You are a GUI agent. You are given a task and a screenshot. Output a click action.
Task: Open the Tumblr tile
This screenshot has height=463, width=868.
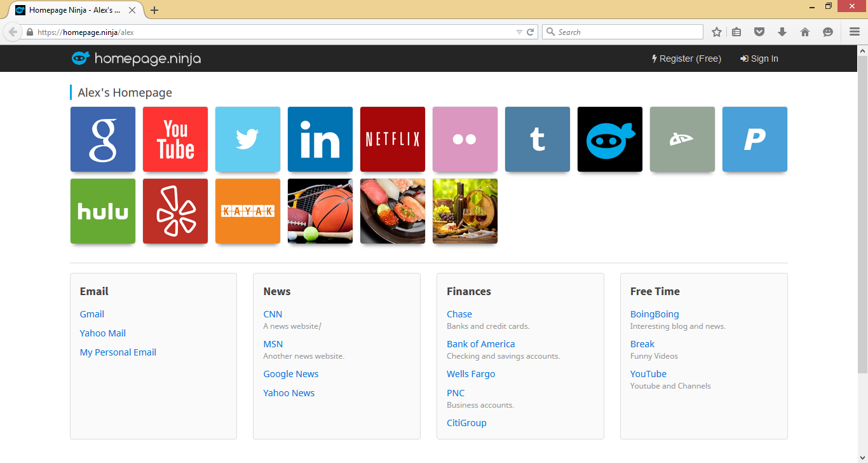[x=538, y=139]
